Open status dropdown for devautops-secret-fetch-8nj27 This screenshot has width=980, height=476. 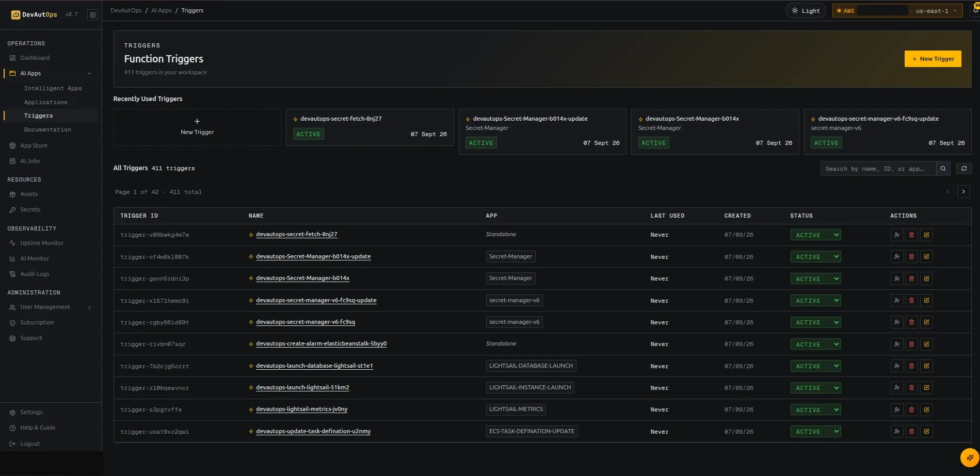[815, 235]
